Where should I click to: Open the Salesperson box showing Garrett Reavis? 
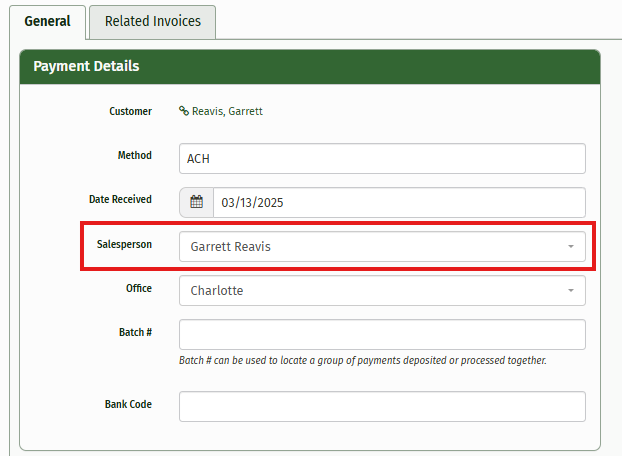coord(370,246)
